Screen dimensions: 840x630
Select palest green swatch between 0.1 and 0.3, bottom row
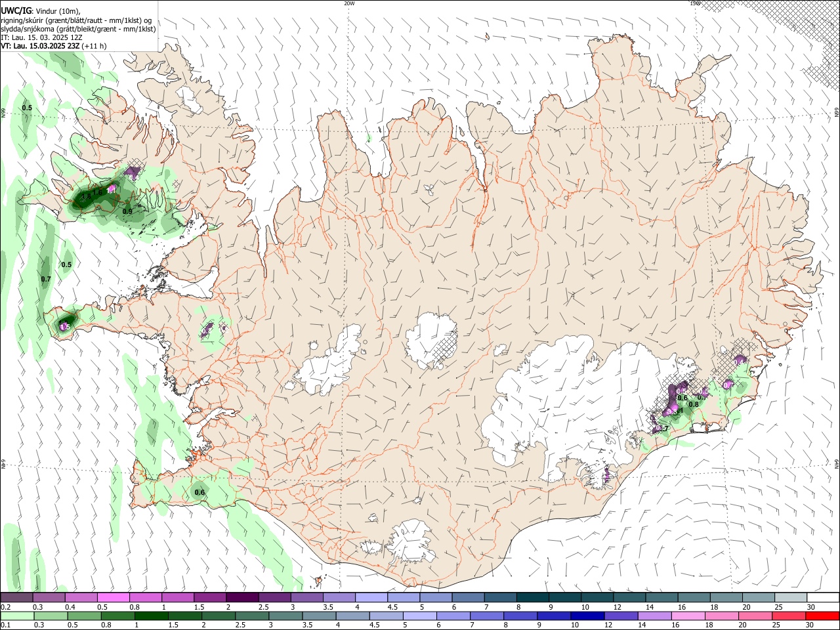17,616
